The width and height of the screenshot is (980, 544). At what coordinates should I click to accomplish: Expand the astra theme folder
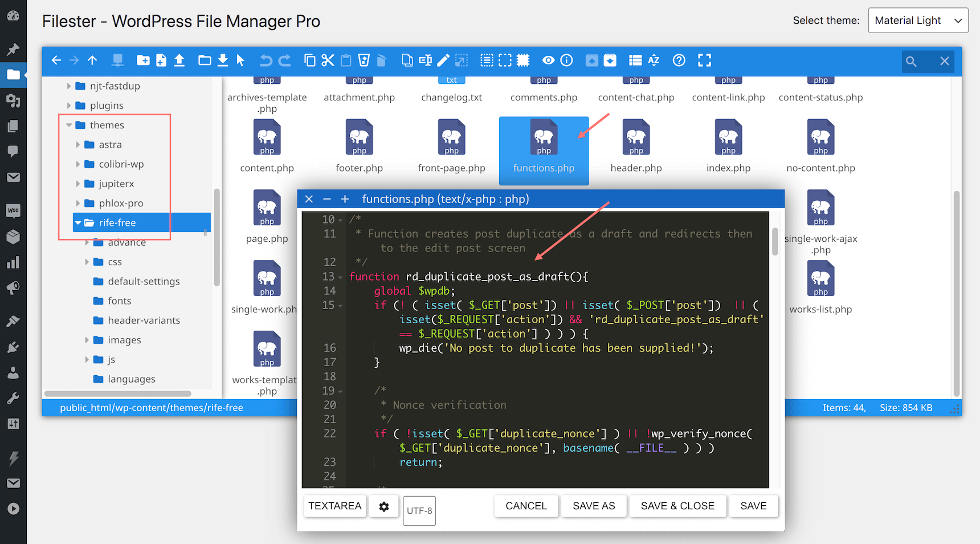tap(78, 145)
